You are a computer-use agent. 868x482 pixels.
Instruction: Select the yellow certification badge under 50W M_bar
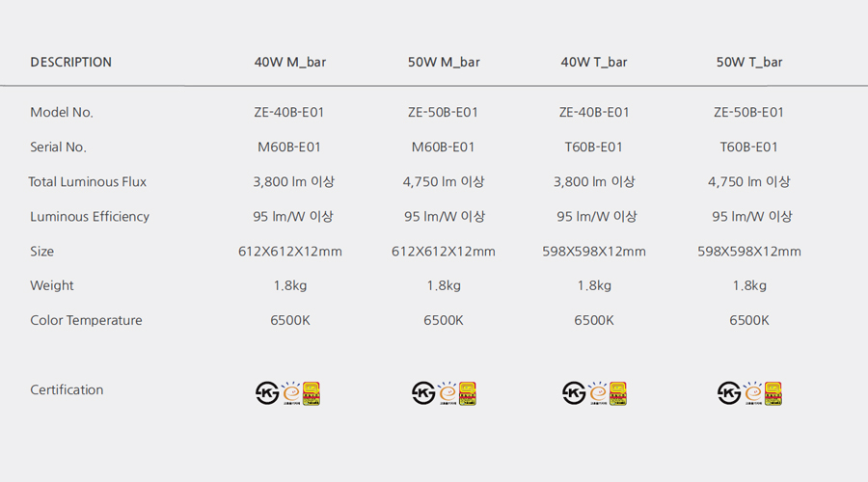tap(468, 393)
